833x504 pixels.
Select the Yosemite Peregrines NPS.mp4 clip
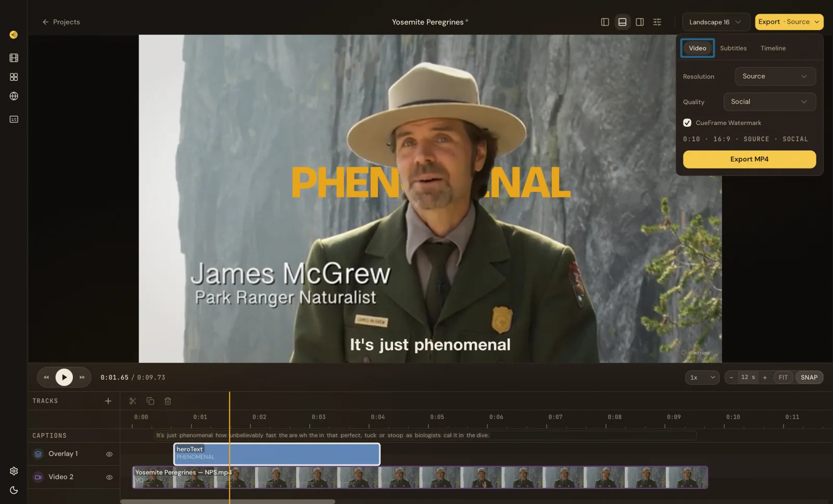coord(420,477)
